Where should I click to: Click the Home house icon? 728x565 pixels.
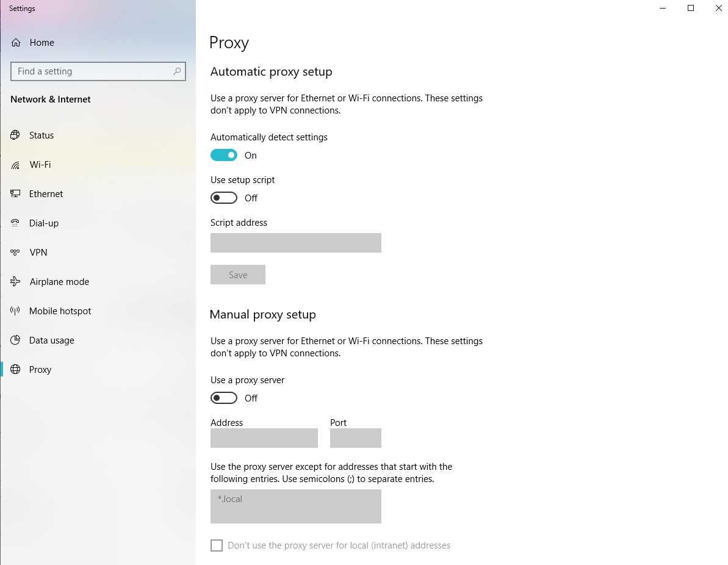pyautogui.click(x=16, y=43)
